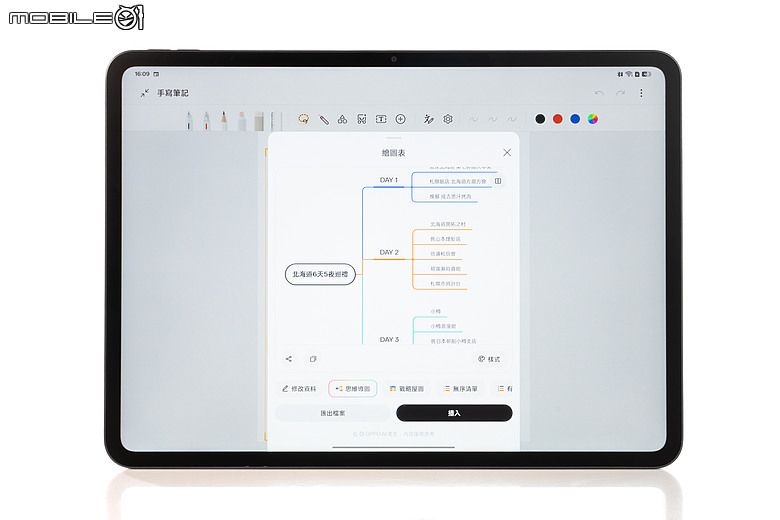The height and width of the screenshot is (520, 780).
Task: Insert a text box
Action: (381, 119)
